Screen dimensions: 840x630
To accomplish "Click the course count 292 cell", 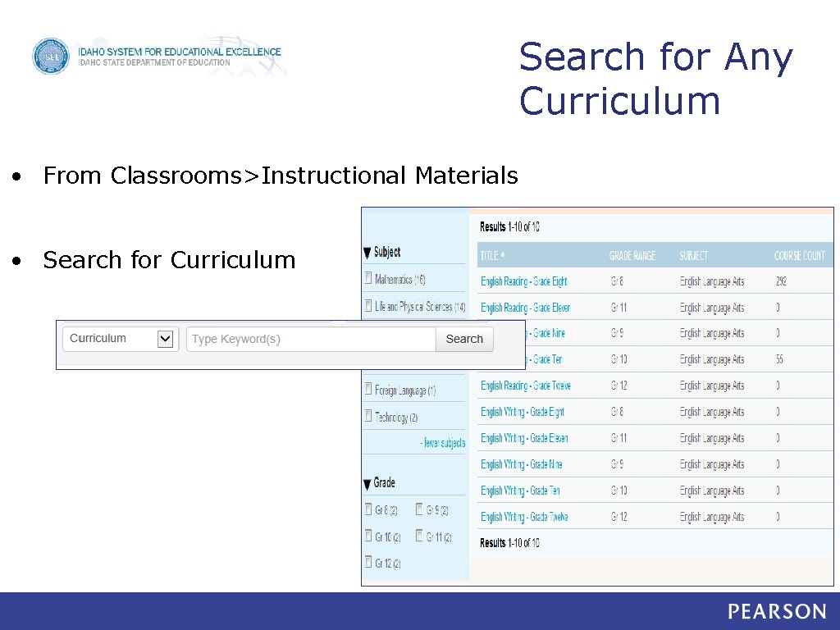I will pyautogui.click(x=781, y=281).
